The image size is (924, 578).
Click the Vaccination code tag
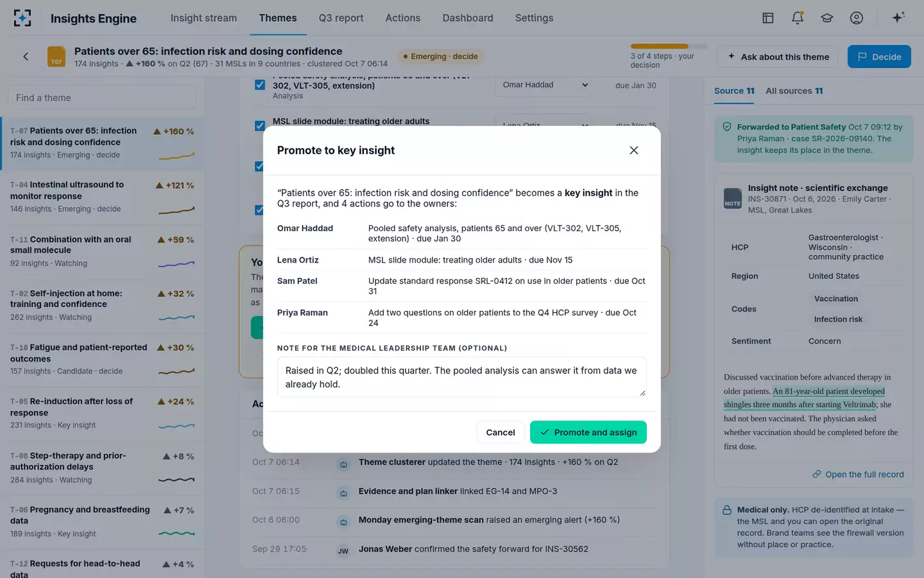pyautogui.click(x=835, y=299)
